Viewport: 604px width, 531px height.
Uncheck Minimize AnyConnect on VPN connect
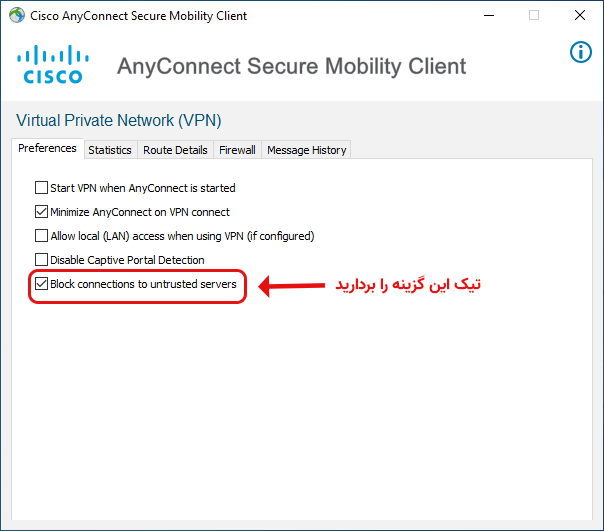point(41,212)
